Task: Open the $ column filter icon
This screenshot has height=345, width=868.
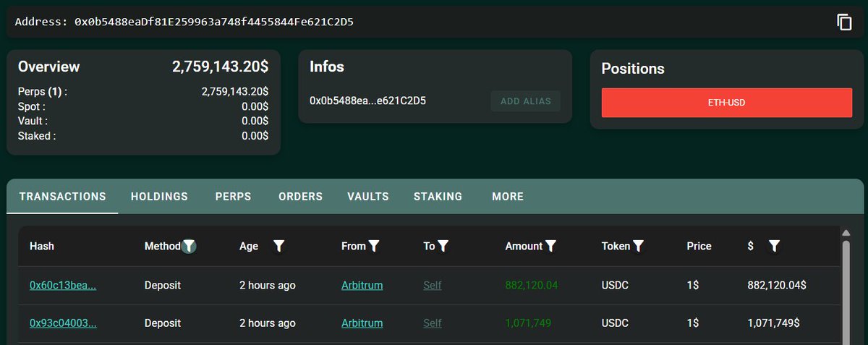Action: click(x=774, y=246)
